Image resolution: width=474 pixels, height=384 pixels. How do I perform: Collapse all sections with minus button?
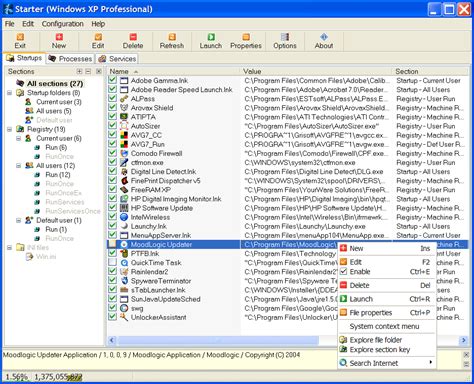point(88,71)
